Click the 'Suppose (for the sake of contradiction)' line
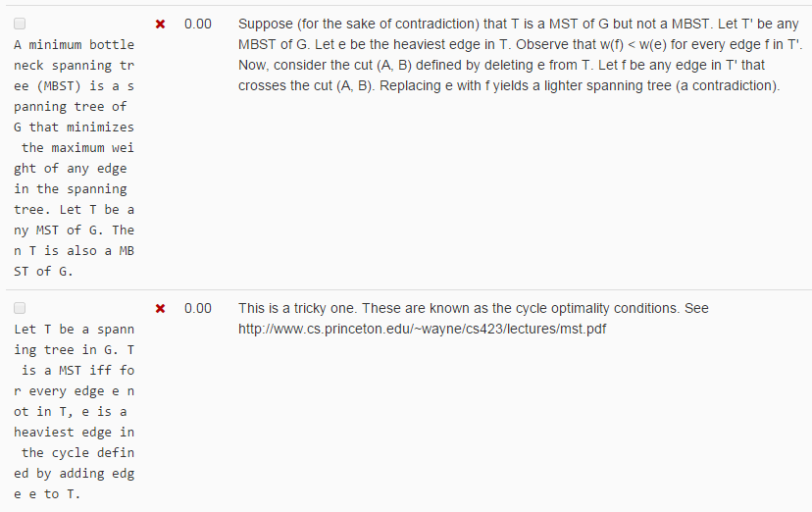This screenshot has width=812, height=512. click(519, 25)
